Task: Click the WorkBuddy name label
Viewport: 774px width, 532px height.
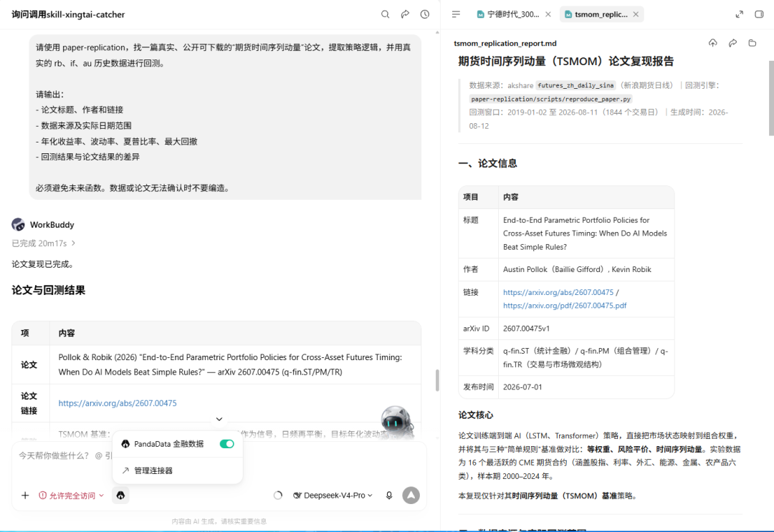Action: click(52, 224)
